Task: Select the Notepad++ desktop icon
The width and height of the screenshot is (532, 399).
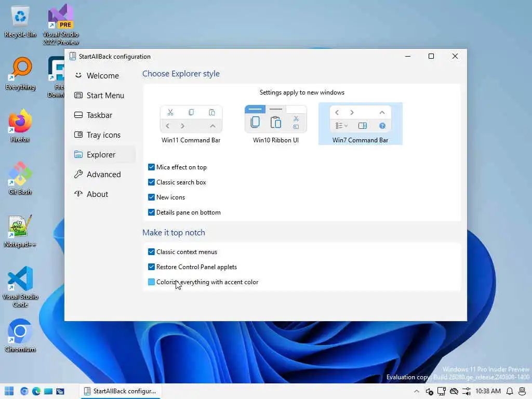Action: coord(20,231)
